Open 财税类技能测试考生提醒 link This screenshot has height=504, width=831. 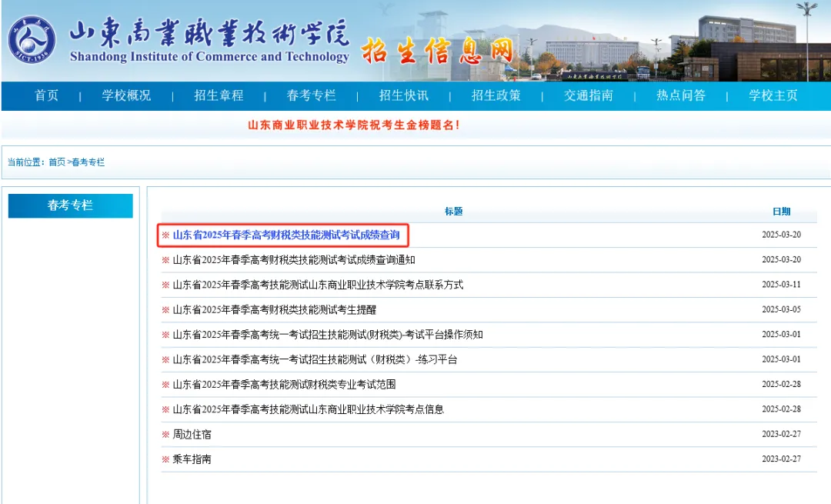(x=274, y=310)
